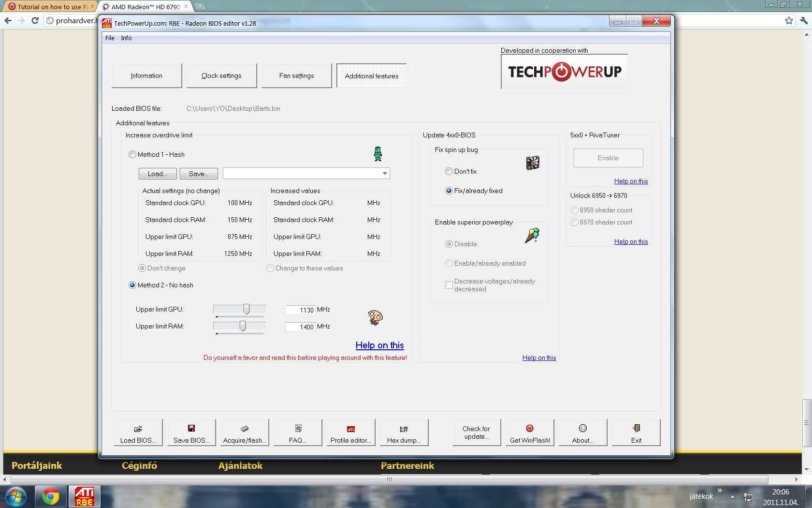Expand the taskbar játékok toolbar chevron
812x508 pixels.
[720, 491]
